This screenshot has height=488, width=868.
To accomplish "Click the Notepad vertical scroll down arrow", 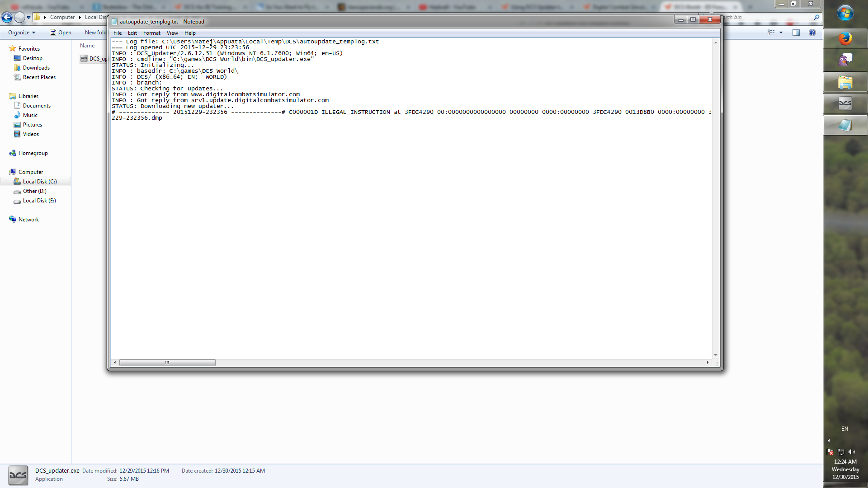I will 716,355.
